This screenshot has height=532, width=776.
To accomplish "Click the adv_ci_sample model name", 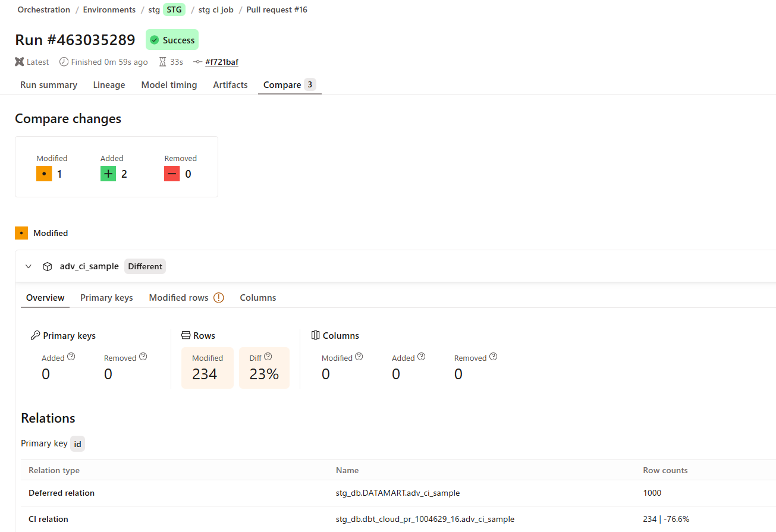I will click(x=89, y=266).
